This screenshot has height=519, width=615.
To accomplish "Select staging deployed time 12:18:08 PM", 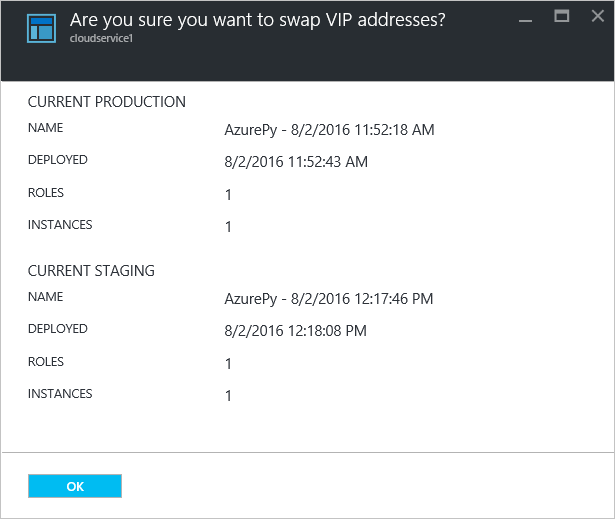I will (x=296, y=330).
